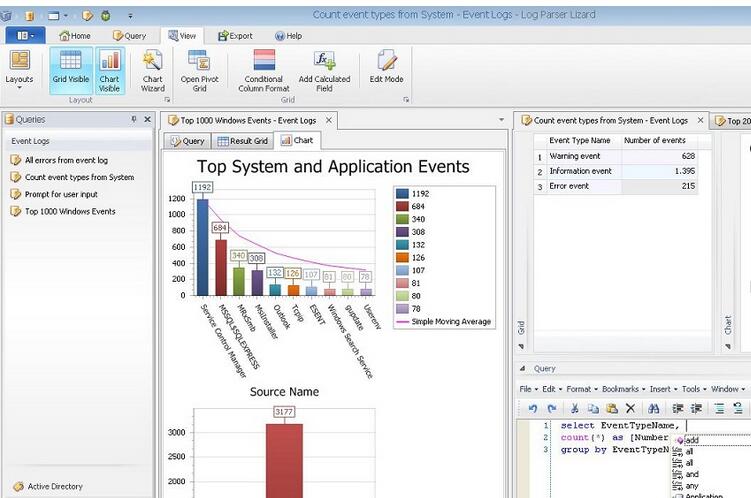
Task: Expand the quick access toolbar customize arrow
Action: tap(130, 16)
